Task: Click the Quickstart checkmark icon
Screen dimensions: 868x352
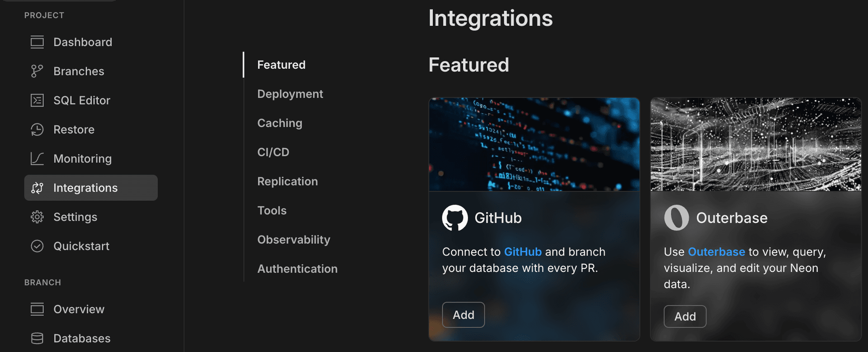Action: click(37, 246)
